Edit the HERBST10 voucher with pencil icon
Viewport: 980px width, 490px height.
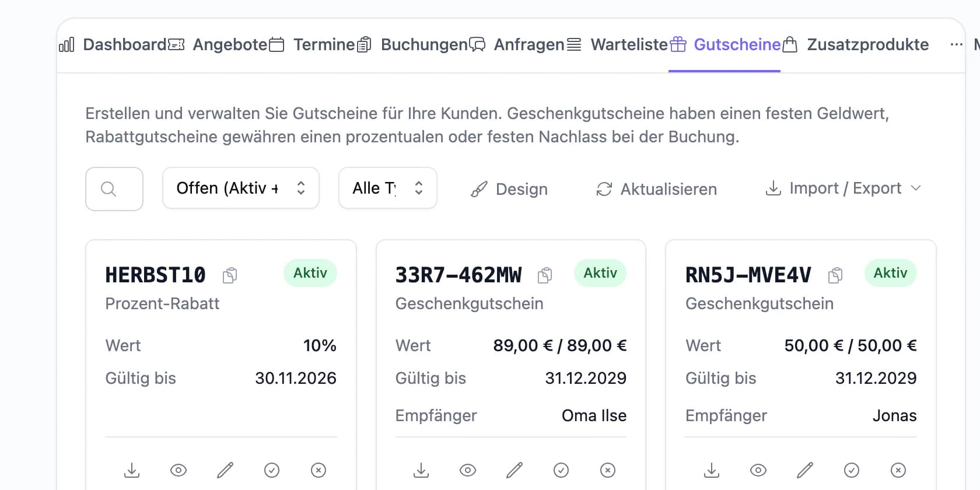click(x=225, y=470)
